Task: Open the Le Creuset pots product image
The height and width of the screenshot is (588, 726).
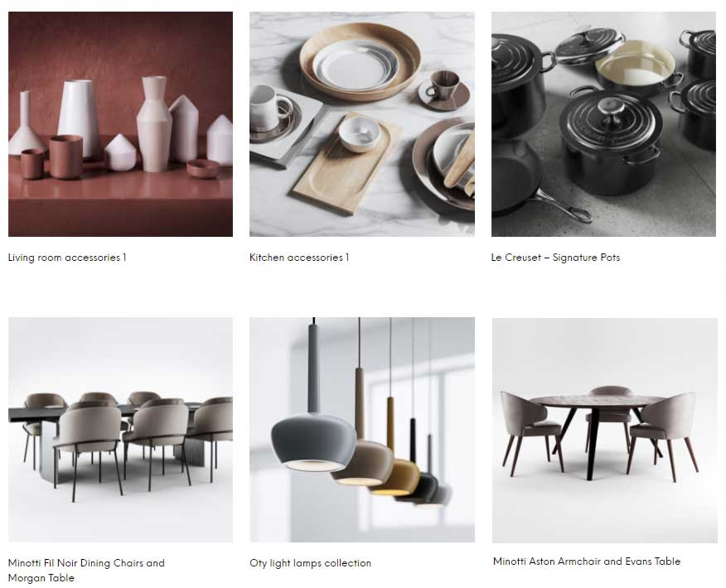Action: [604, 124]
